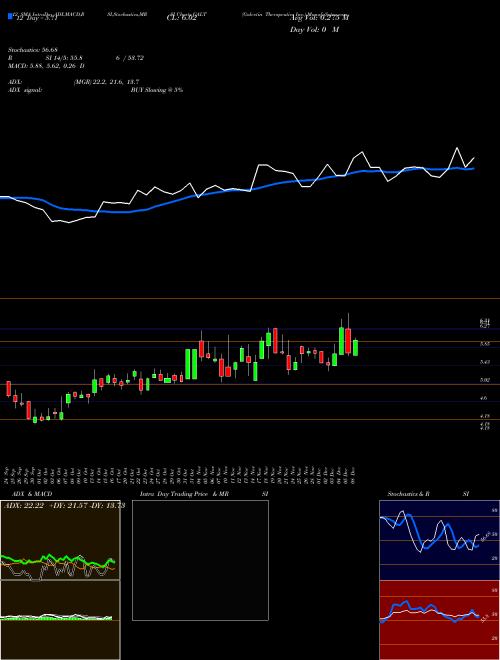Click the last green candlestick on the right
Viewport: 500px width, 660px height.
tap(355, 348)
